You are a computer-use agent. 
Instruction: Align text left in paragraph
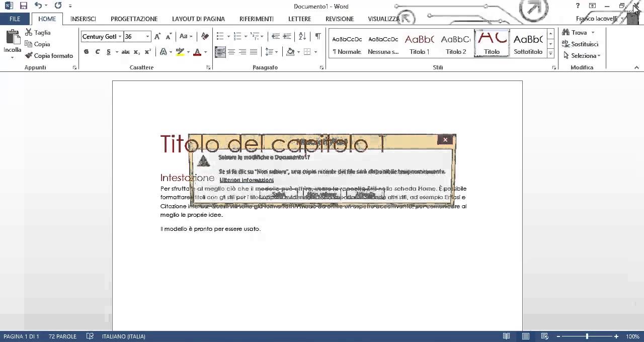220,52
